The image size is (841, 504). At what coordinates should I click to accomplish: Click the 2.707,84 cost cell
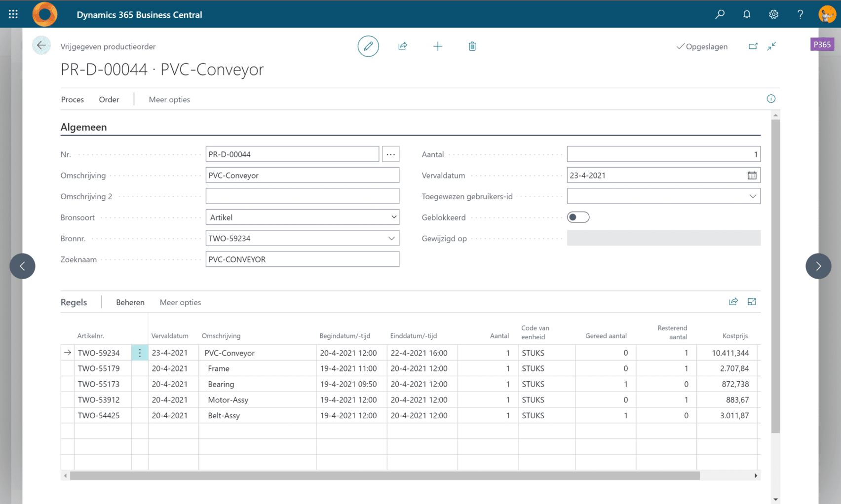[x=727, y=368]
